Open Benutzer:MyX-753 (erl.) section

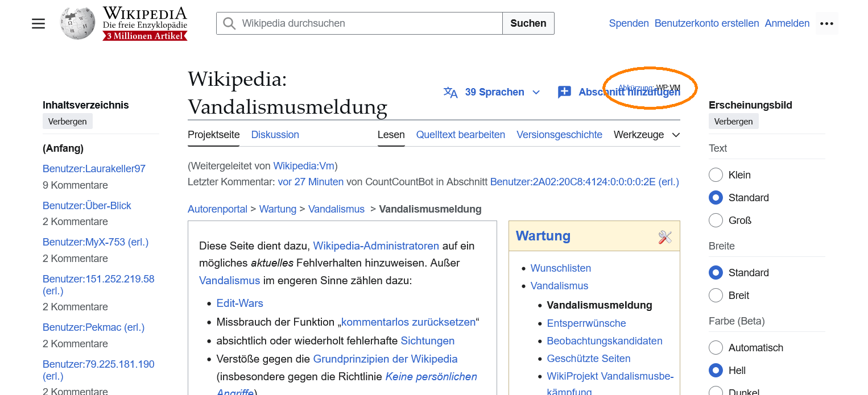(96, 242)
